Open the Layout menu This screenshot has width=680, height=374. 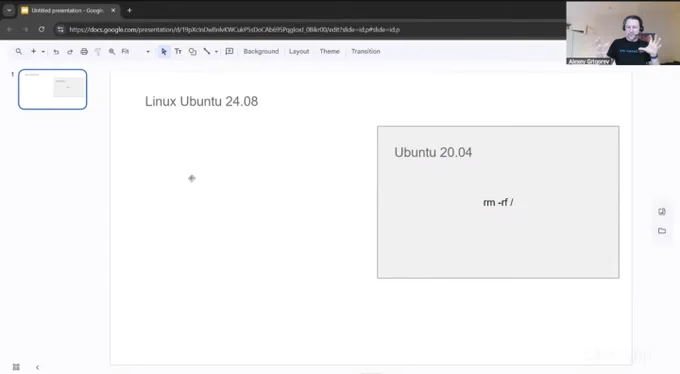299,51
